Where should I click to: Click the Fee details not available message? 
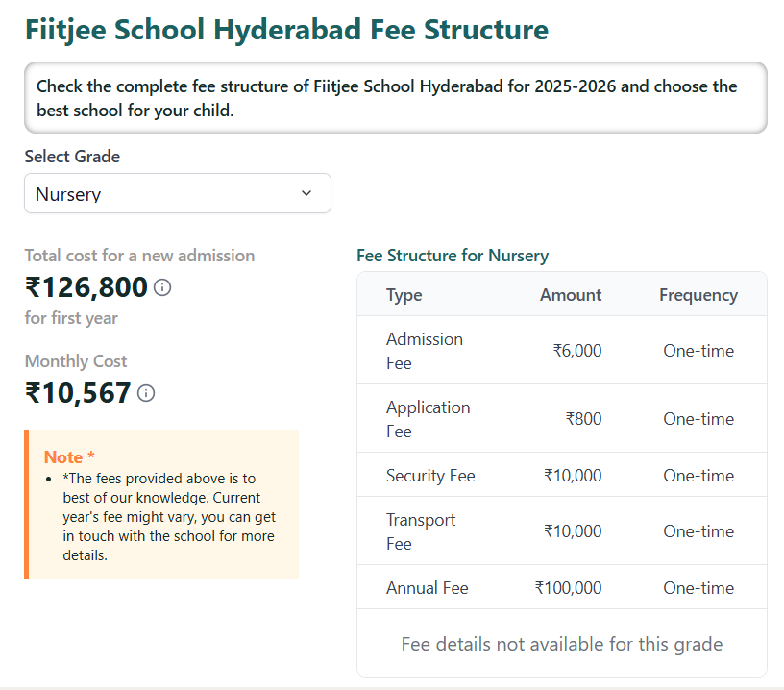(561, 644)
